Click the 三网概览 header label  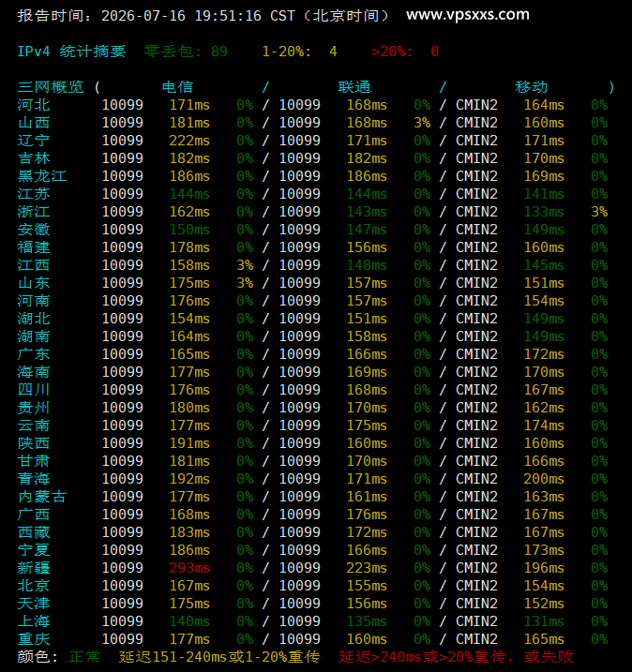(x=50, y=87)
